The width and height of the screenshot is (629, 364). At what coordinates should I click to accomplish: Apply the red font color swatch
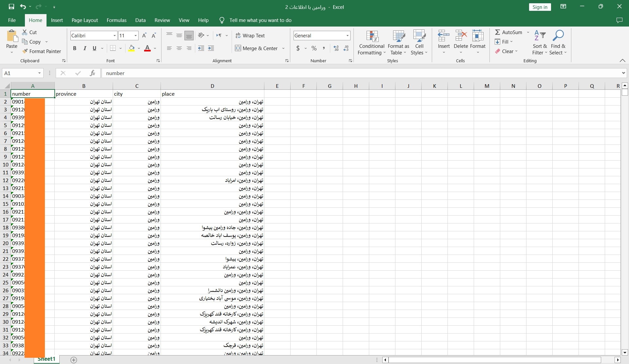pos(147,48)
